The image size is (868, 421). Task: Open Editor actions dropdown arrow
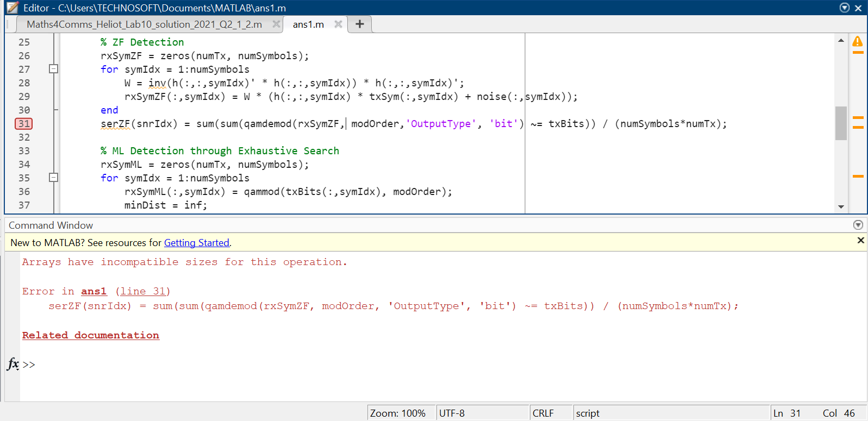pos(845,8)
